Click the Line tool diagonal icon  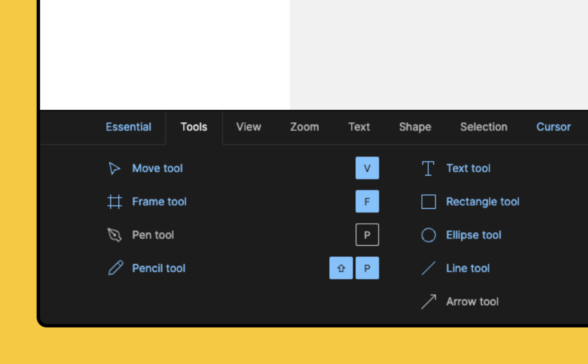tap(428, 268)
